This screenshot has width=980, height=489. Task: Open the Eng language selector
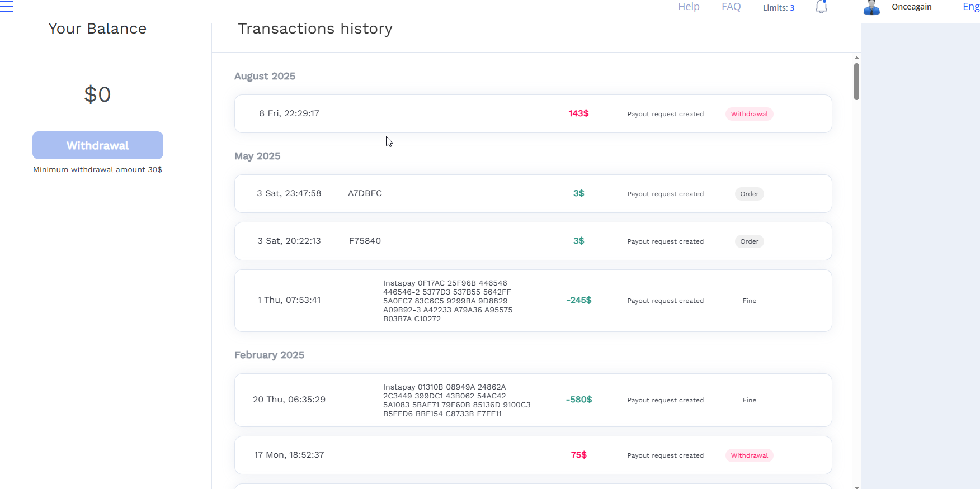(971, 7)
